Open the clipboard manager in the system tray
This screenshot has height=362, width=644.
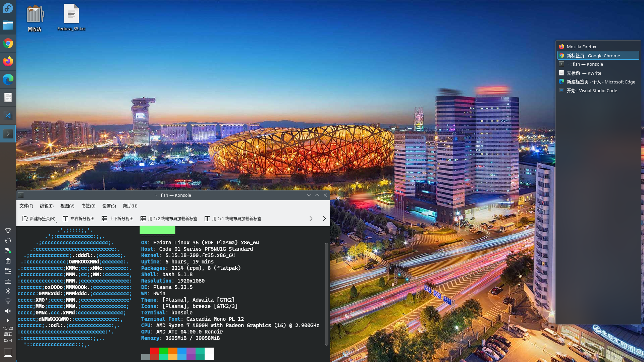[x=8, y=261]
